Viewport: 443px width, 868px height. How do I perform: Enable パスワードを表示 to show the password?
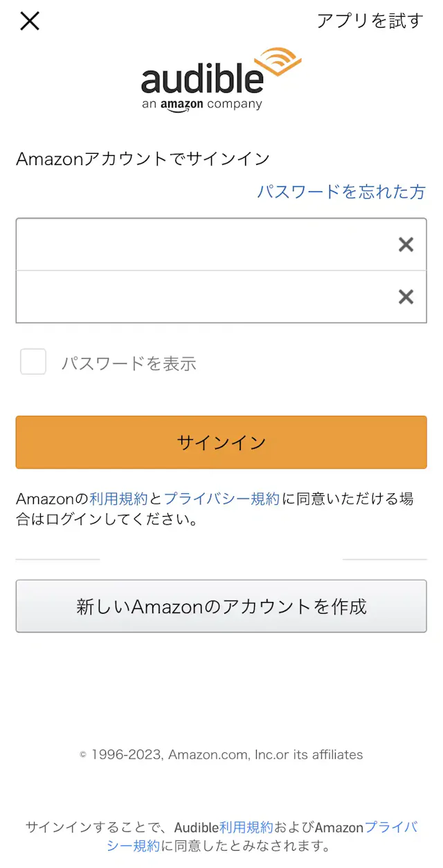[33, 362]
